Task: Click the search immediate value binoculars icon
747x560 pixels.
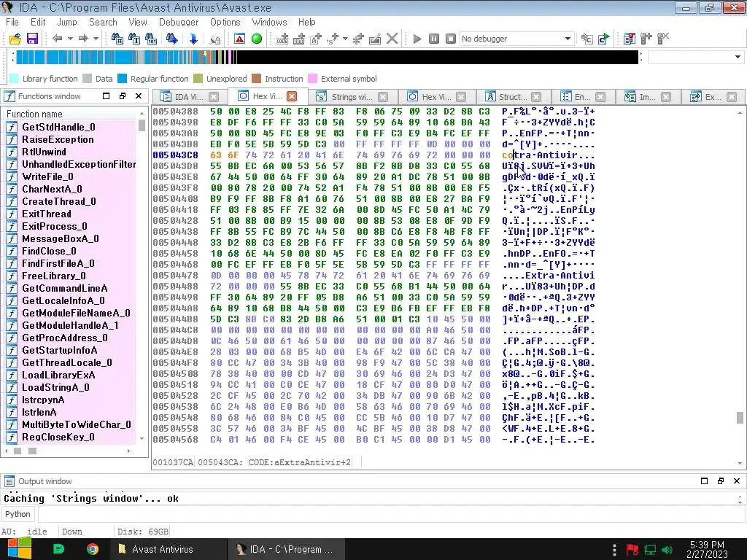Action: [117, 39]
